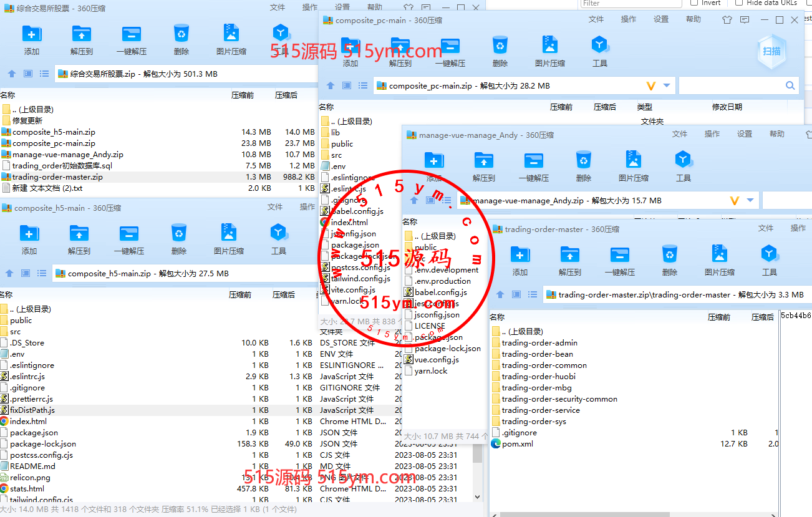Open 设置 menu in composite_pc-main window
Viewport: 812px width, 517px height.
(x=661, y=19)
